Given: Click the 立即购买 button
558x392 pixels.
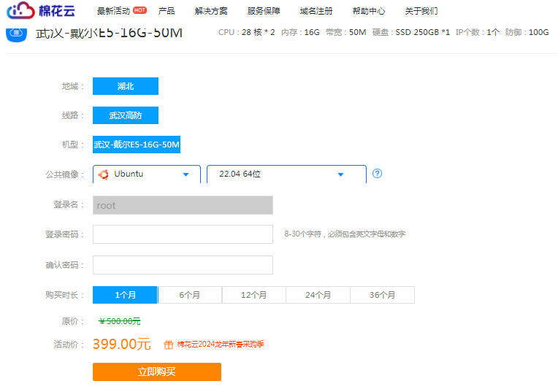Looking at the screenshot, I should click(x=157, y=372).
